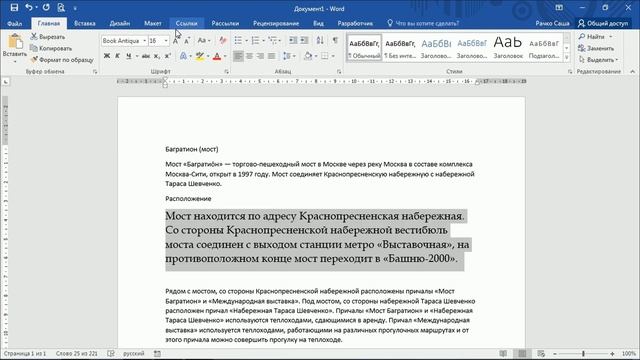Toggle bold Ж formatting
Viewport: 640px width, 360px height.
[107, 56]
